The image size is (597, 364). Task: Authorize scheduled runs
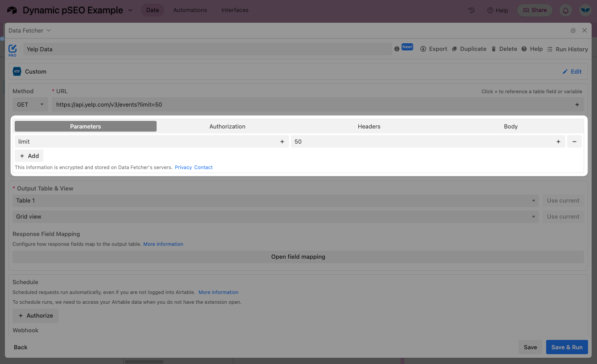(x=35, y=315)
